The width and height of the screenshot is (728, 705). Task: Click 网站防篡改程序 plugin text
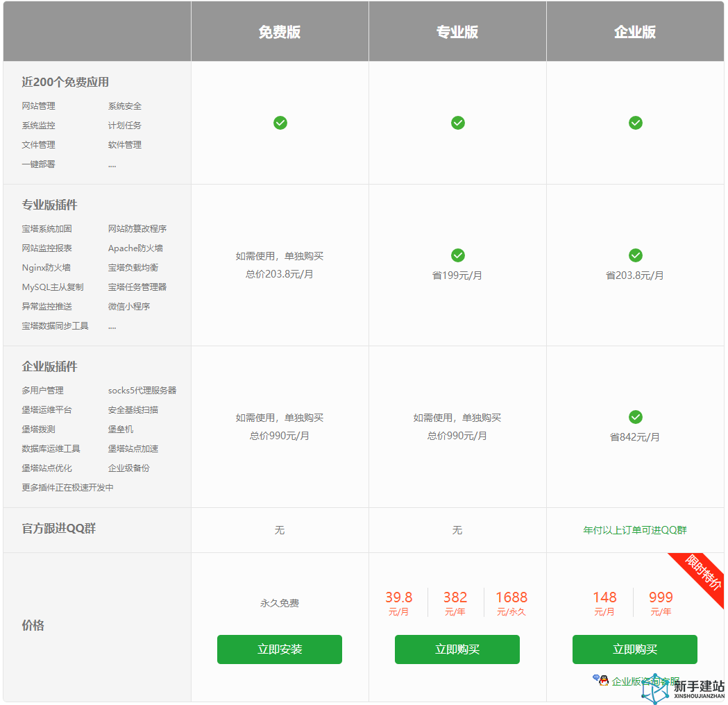(137, 229)
